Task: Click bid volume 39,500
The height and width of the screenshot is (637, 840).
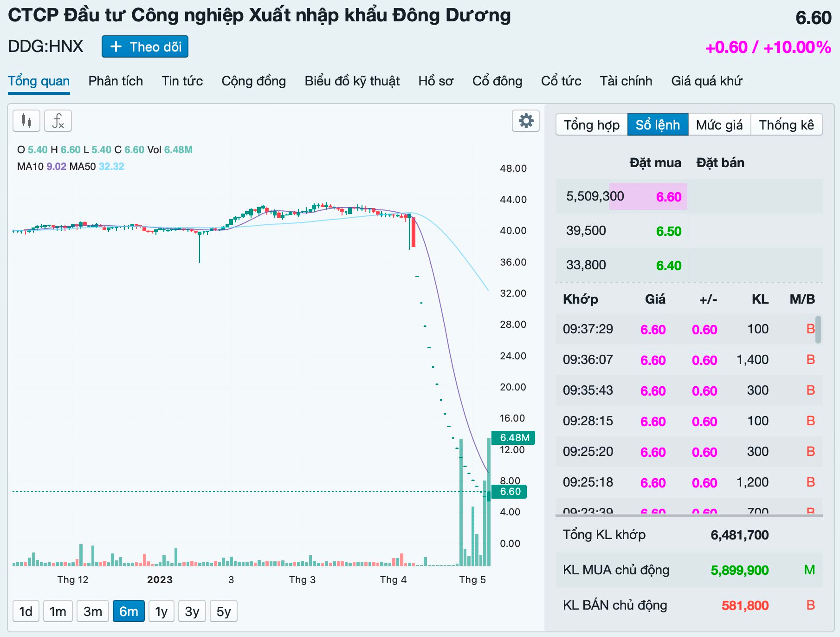Action: pos(586,231)
